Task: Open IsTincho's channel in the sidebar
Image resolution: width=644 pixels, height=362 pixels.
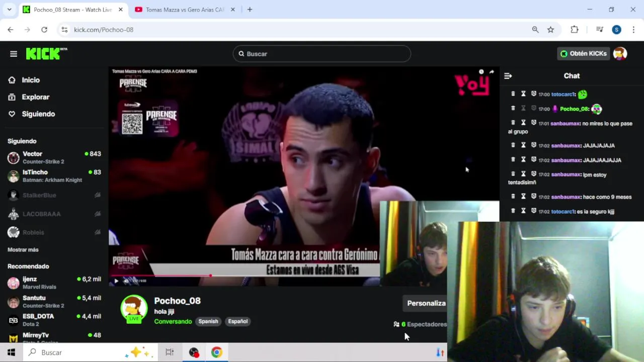Action: [x=54, y=176]
